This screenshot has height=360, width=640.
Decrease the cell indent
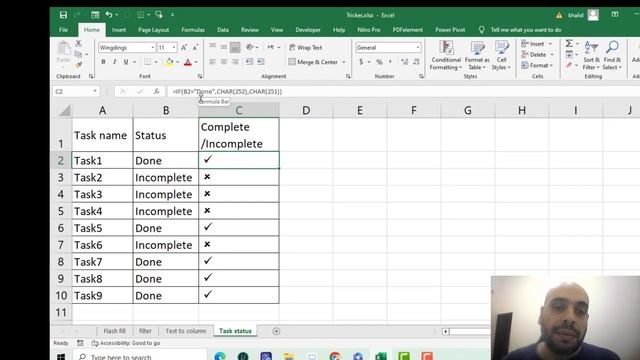[249, 62]
